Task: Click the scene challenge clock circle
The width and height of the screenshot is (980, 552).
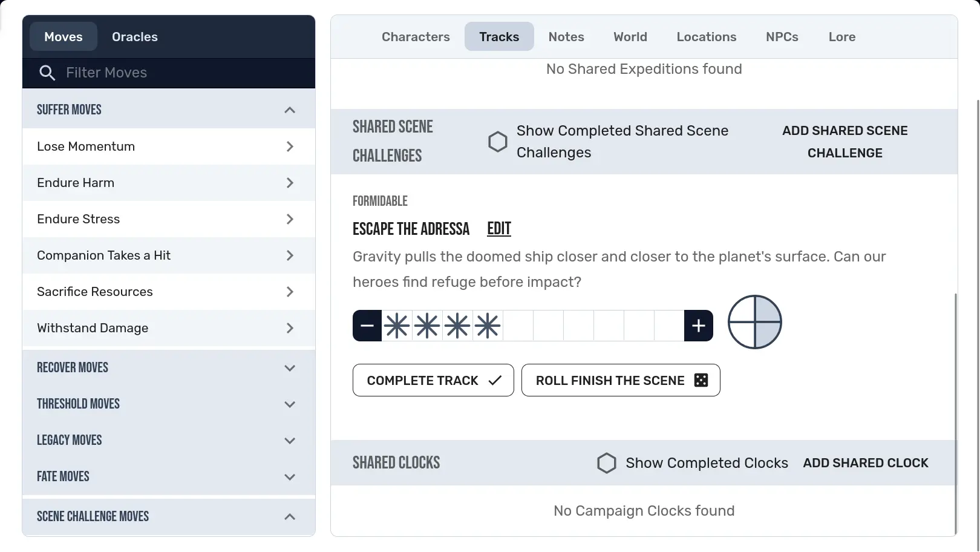Action: (754, 322)
